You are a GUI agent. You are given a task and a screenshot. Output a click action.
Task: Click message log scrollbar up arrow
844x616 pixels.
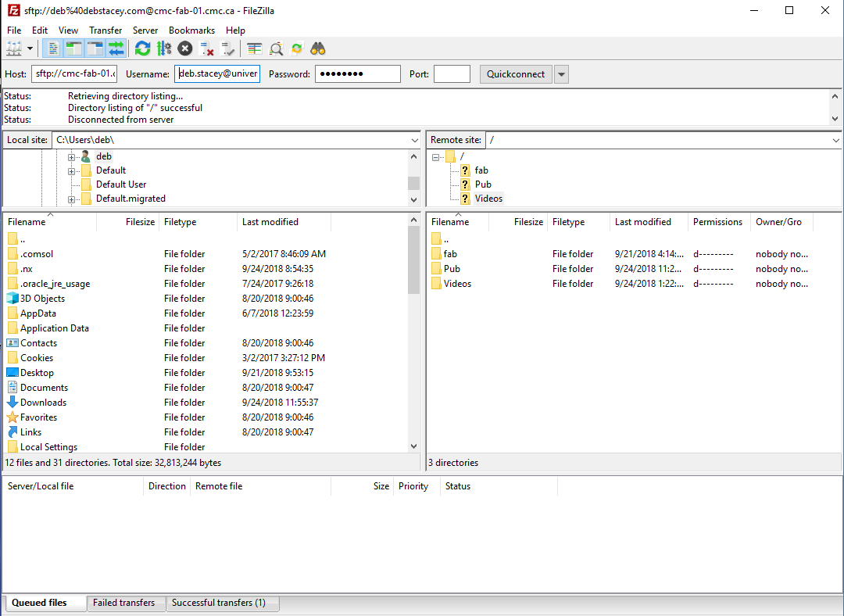pos(835,96)
